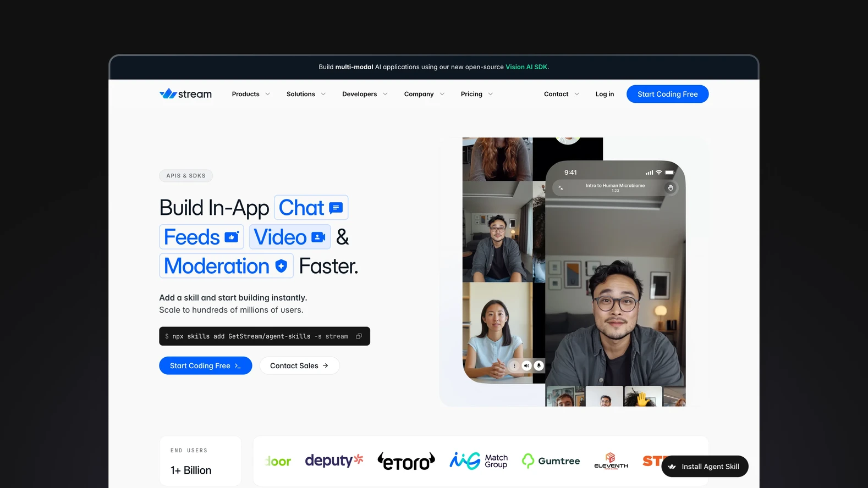The width and height of the screenshot is (868, 488).
Task: Click the Install Agent Skill button
Action: (x=705, y=467)
